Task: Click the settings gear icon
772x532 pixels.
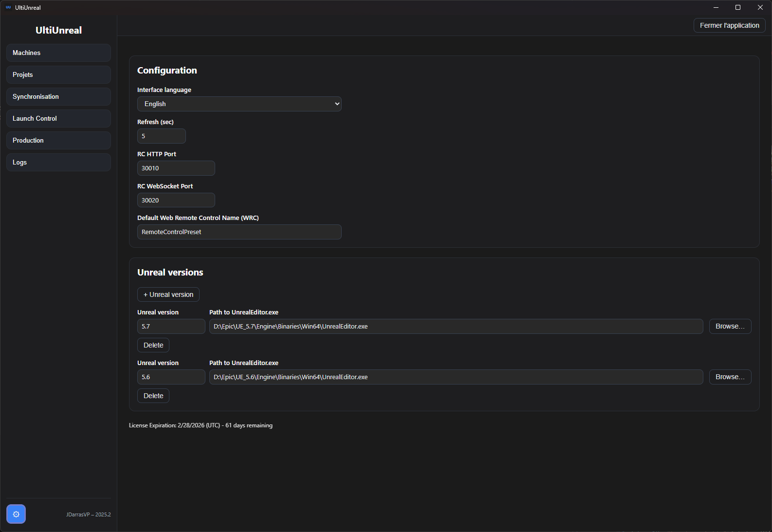Action: [x=16, y=514]
